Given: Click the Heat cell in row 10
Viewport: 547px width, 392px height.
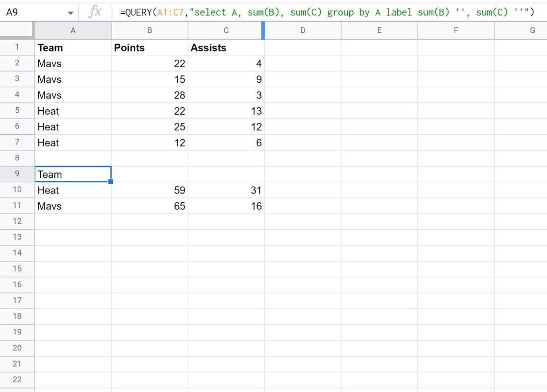Looking at the screenshot, I should [73, 190].
